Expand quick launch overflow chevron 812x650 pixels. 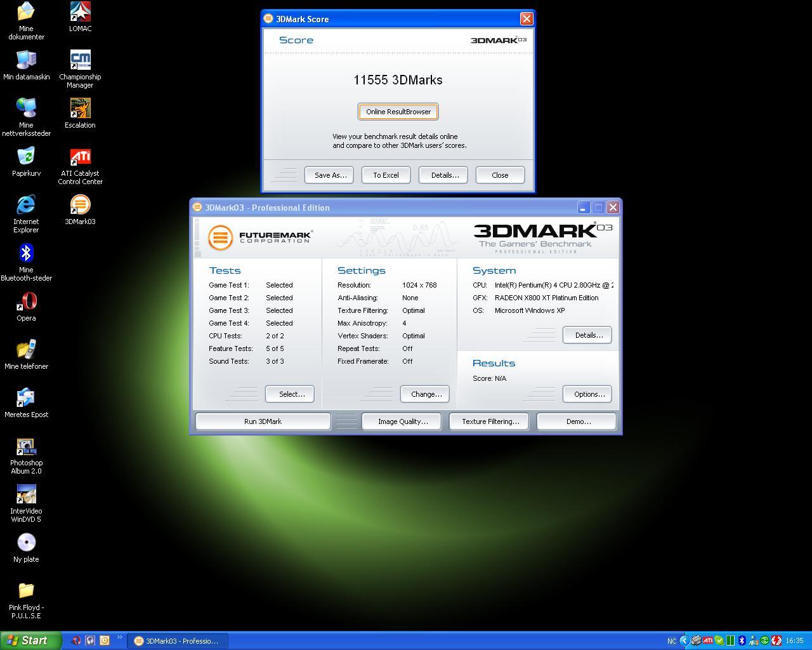point(119,637)
